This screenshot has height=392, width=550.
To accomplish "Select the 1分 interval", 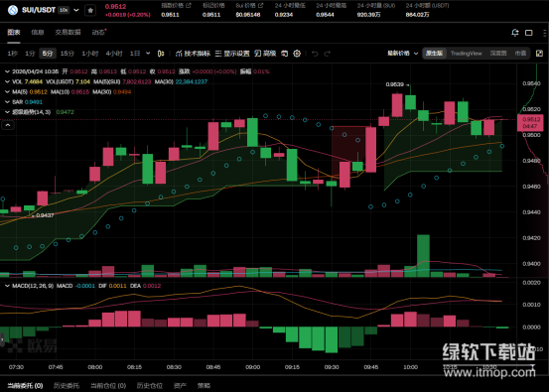I will pos(30,54).
